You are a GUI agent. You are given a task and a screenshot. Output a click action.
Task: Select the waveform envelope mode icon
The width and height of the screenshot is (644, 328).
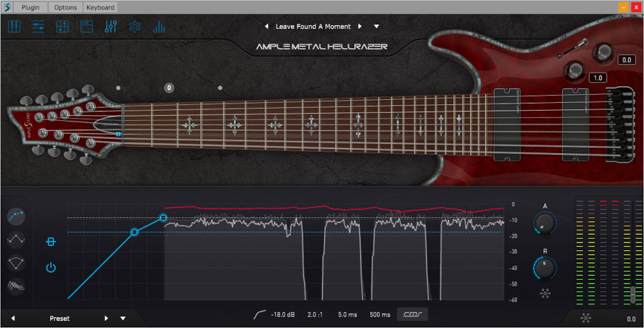click(x=16, y=286)
